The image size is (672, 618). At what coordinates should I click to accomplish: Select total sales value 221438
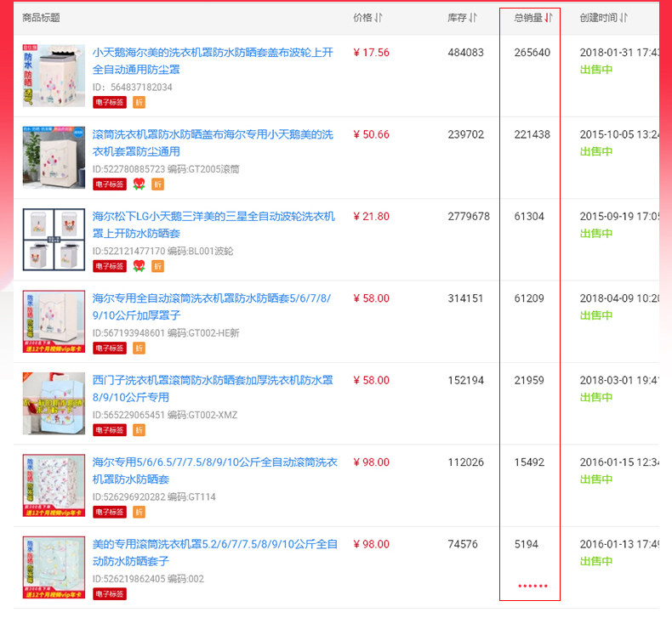[x=532, y=134]
